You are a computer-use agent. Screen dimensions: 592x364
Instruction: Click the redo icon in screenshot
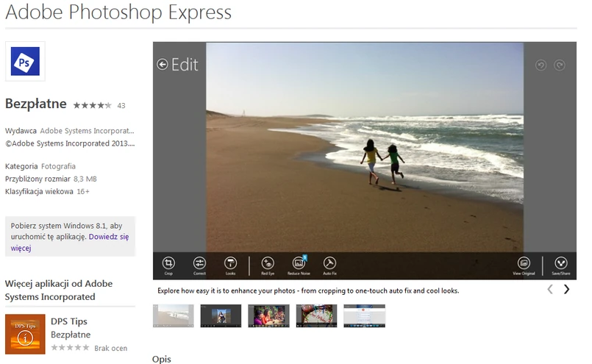coord(560,65)
